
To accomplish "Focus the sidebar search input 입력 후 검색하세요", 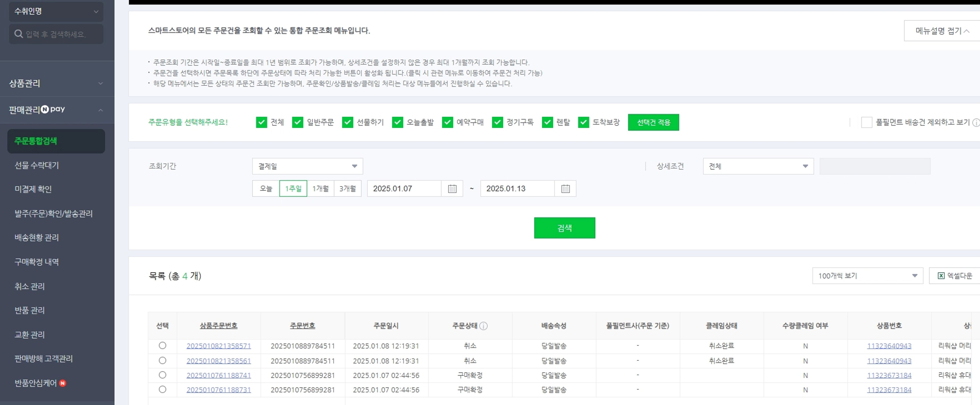I will (56, 34).
